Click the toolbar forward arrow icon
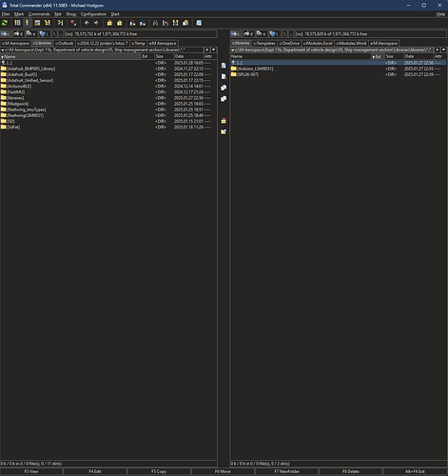 pyautogui.click(x=96, y=23)
